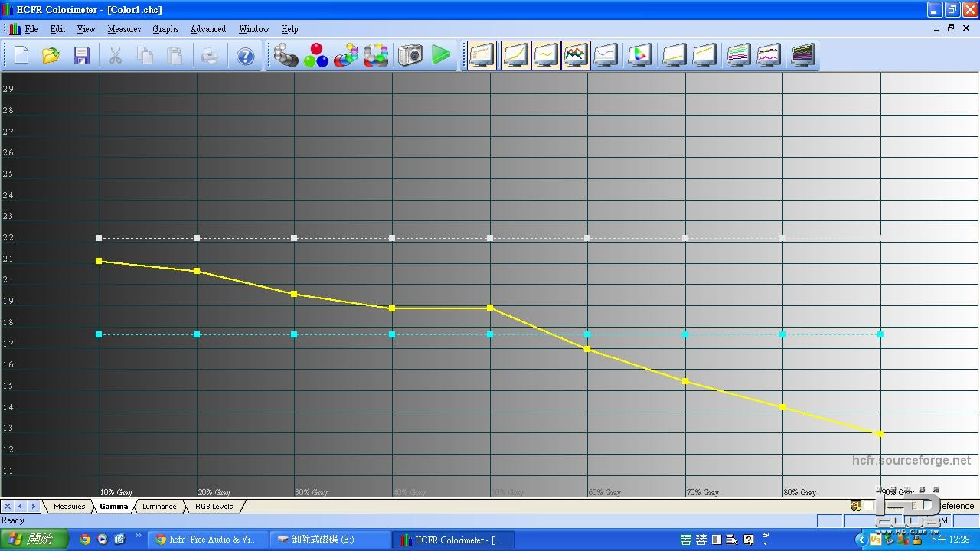Save the file with the floppy icon
The width and height of the screenshot is (980, 551).
coord(81,55)
